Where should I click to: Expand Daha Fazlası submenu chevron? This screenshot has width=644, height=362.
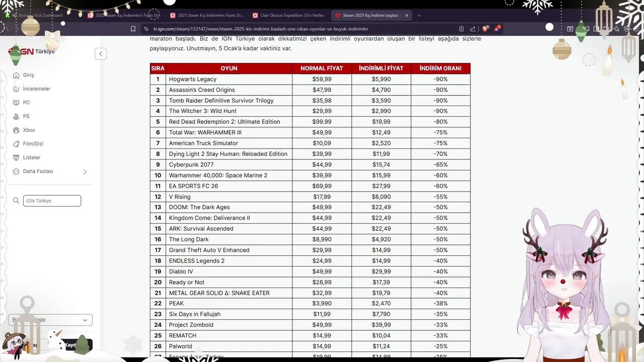tap(85, 171)
